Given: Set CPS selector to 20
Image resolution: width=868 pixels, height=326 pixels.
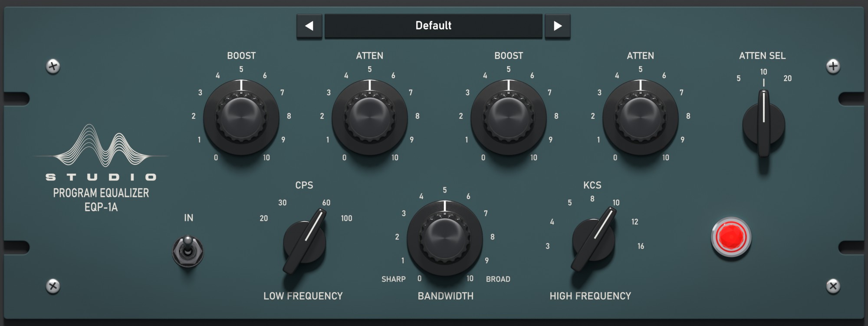Looking at the screenshot, I should [264, 218].
